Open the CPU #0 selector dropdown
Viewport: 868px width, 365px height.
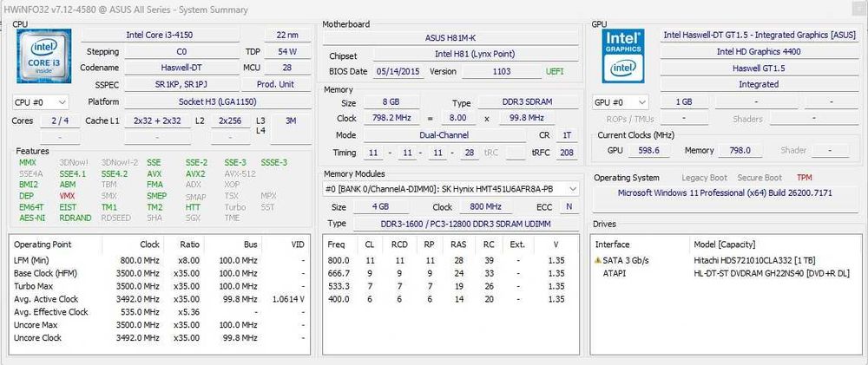41,102
